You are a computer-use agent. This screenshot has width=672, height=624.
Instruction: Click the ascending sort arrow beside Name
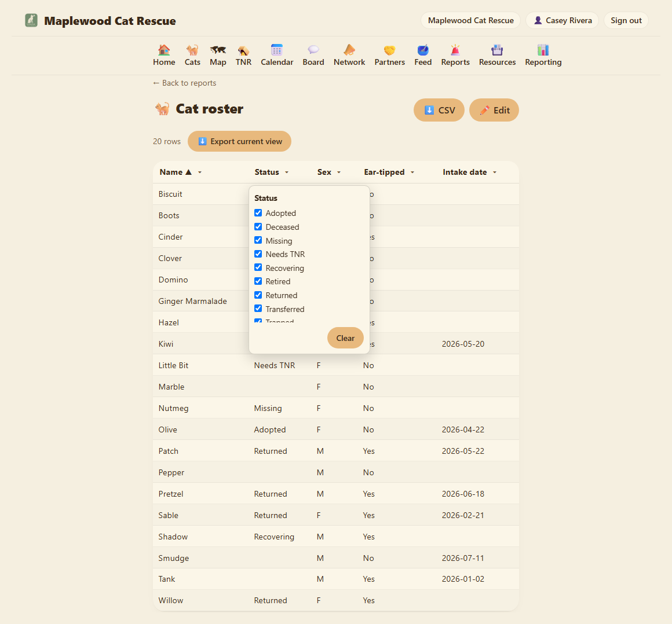(x=188, y=172)
